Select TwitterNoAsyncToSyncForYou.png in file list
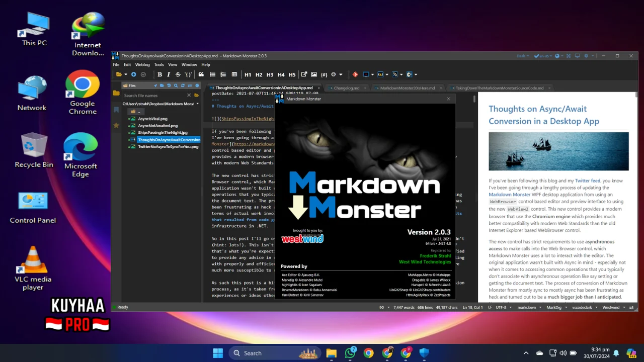This screenshot has width=644, height=362. click(168, 147)
